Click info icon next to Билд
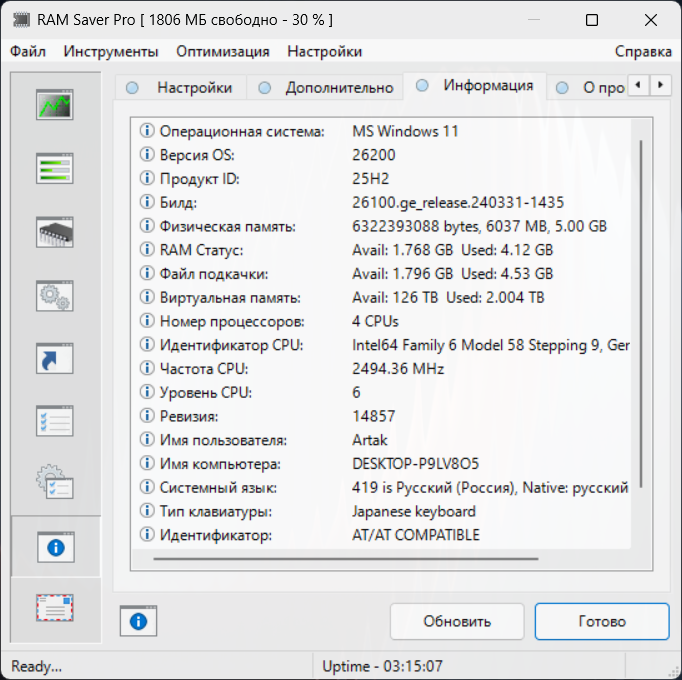This screenshot has width=682, height=680. [x=147, y=201]
